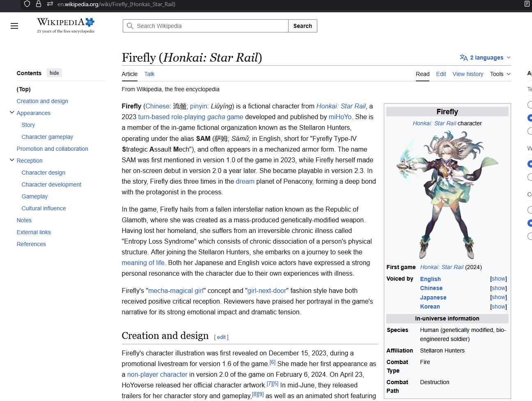Open Honkai: Star Rail link in lead paragraph

click(x=341, y=106)
